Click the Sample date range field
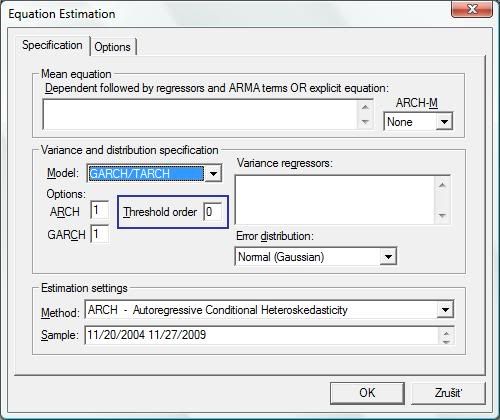Image resolution: width=500 pixels, height=420 pixels. 262,335
